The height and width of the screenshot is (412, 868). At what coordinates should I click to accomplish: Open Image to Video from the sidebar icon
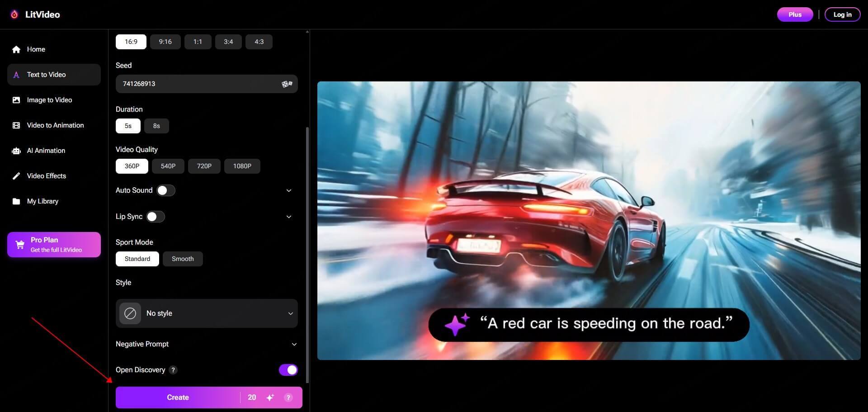pos(16,100)
